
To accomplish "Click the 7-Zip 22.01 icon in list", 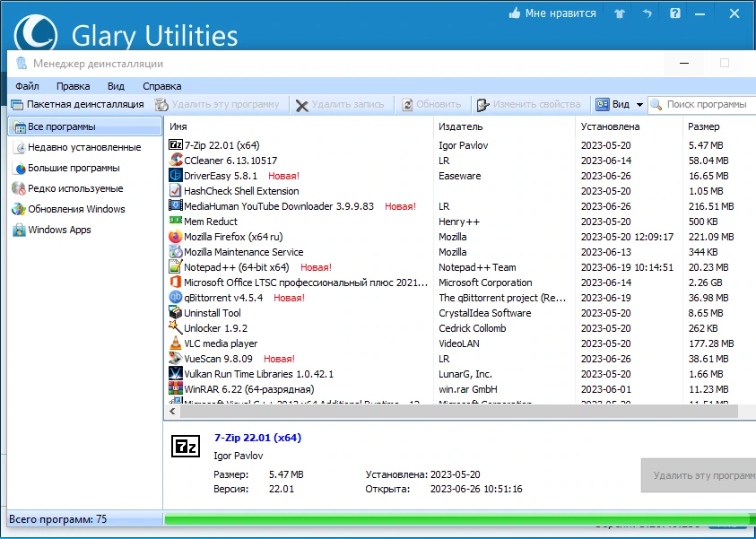I will pos(176,145).
